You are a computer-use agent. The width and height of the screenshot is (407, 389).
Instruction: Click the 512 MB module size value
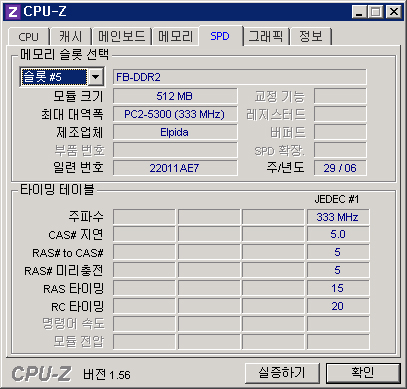[x=175, y=96]
